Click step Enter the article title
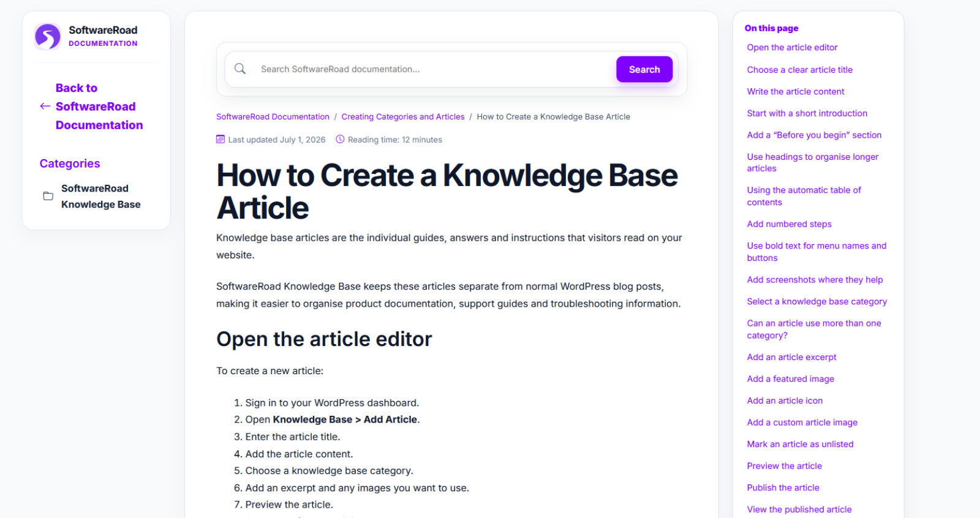This screenshot has width=980, height=518. tap(293, 437)
